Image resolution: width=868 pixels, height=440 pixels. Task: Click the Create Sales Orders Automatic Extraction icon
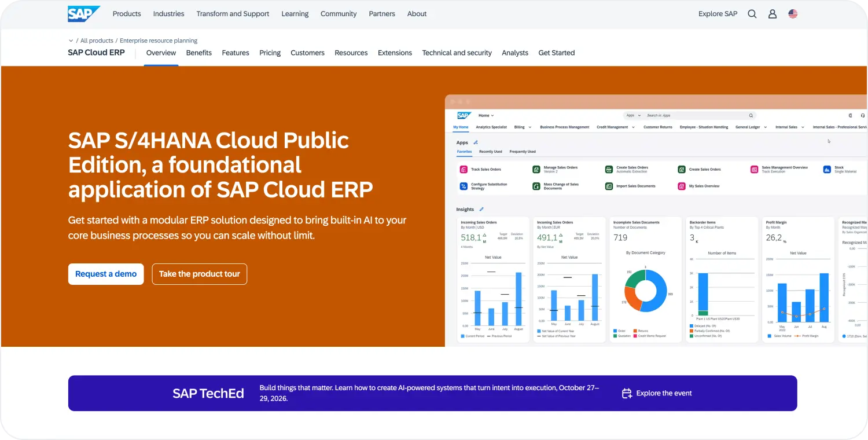[609, 170]
